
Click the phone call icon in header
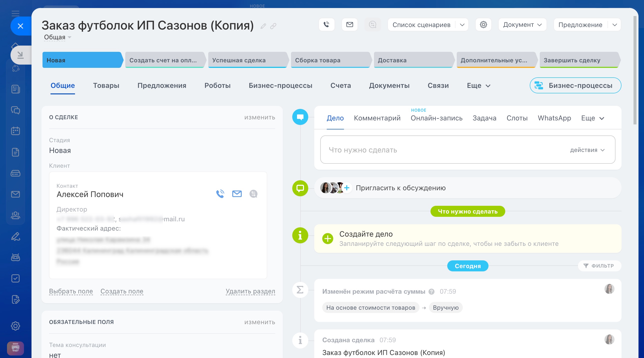click(x=326, y=25)
